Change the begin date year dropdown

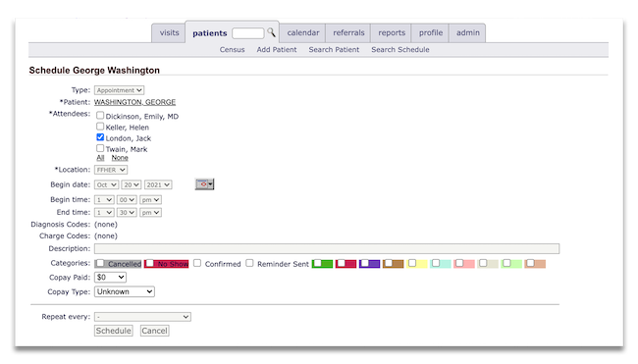pos(158,184)
